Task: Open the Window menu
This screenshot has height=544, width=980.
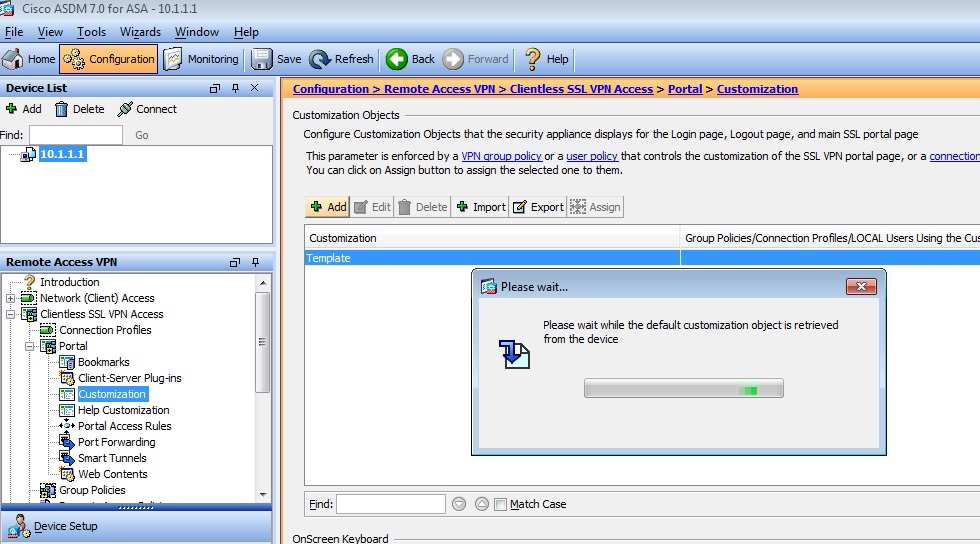Action: coord(197,32)
